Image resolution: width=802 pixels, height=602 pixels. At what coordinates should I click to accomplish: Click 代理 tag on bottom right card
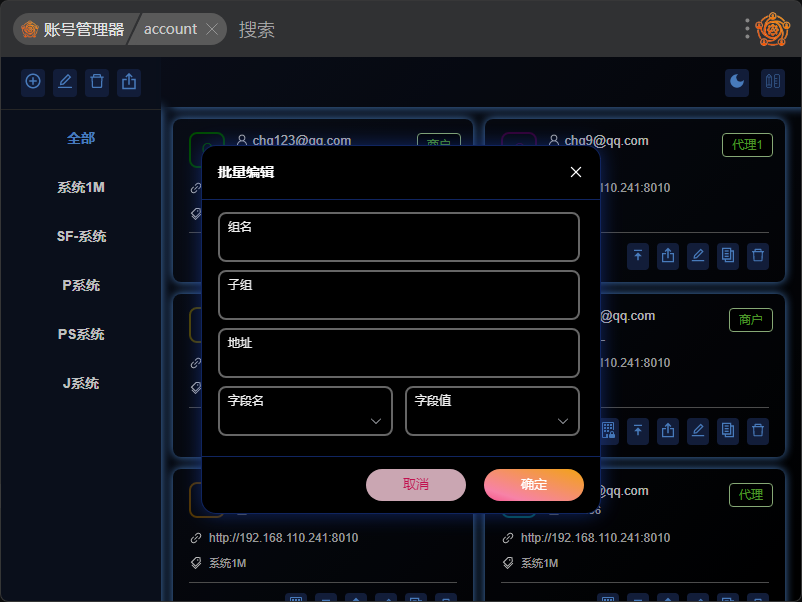750,495
